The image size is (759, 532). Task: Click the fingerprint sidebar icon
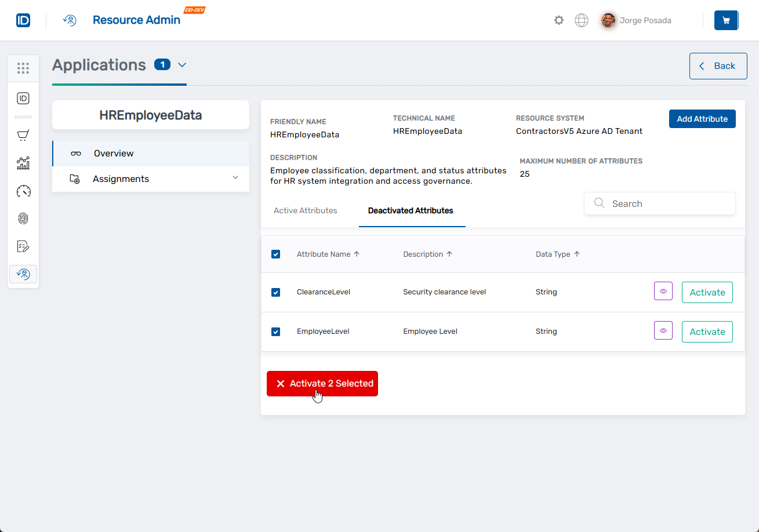(x=23, y=218)
